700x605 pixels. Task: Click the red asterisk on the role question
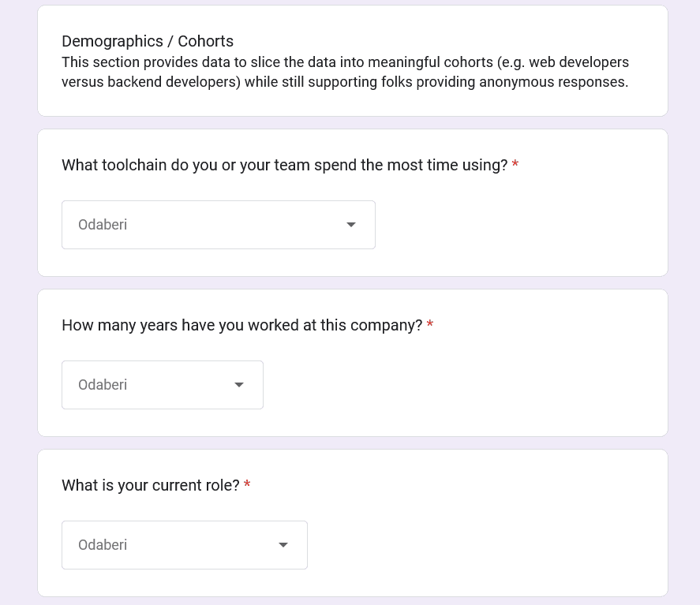tap(246, 484)
